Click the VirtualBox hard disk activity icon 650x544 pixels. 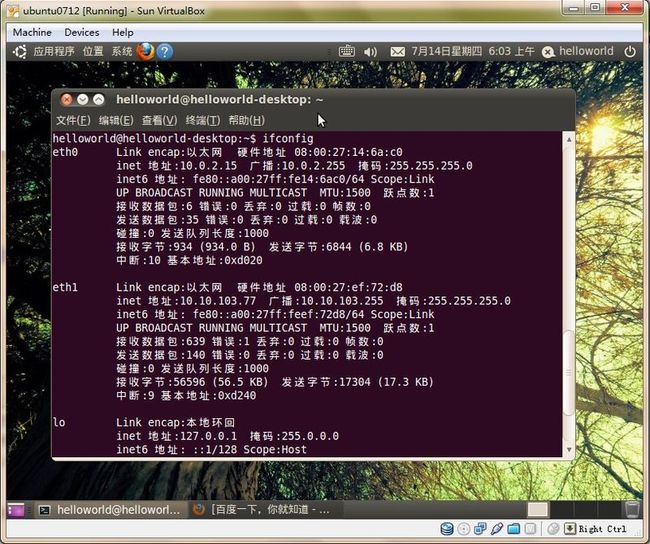tap(447, 529)
